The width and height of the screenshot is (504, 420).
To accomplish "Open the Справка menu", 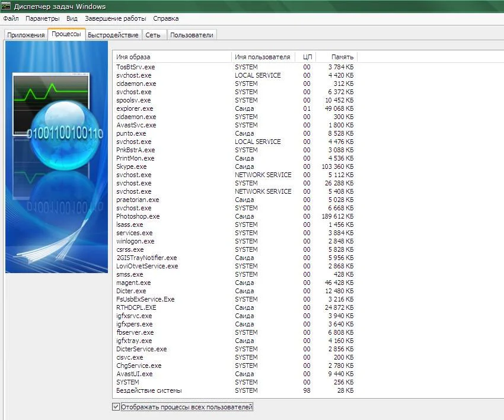I will [x=165, y=18].
